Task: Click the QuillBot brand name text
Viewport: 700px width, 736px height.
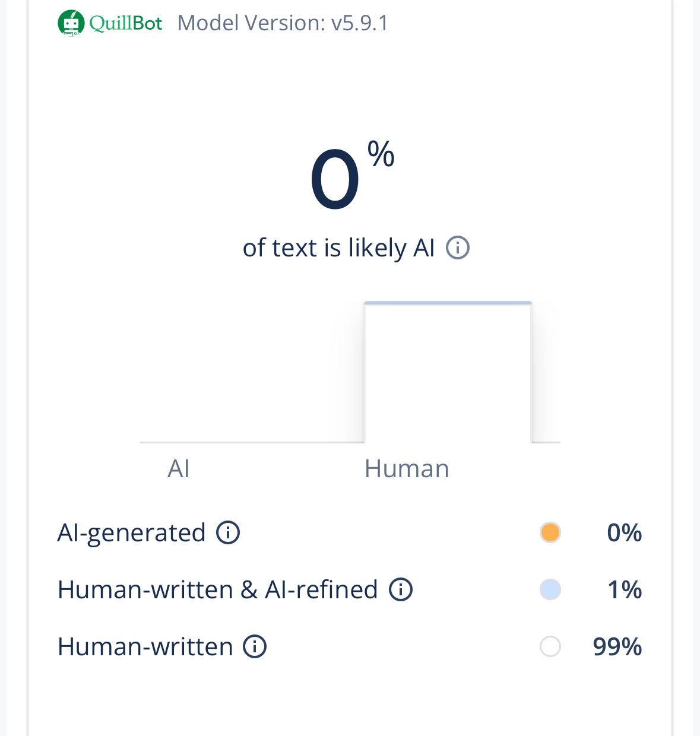Action: coord(126,23)
